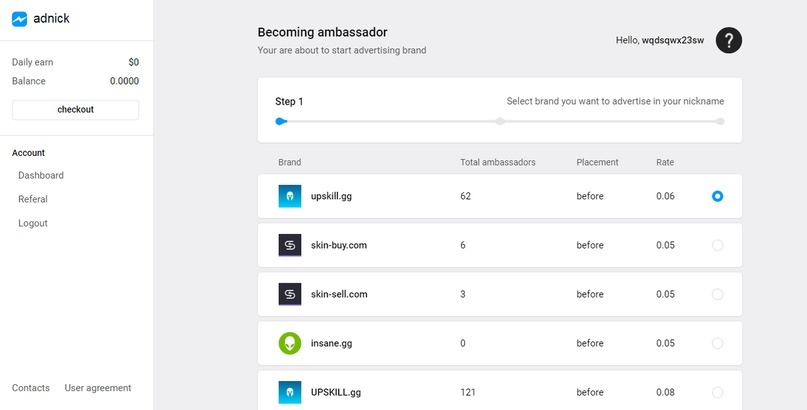The height and width of the screenshot is (410, 807).
Task: Choose the insane.gg radio button
Action: coord(717,343)
